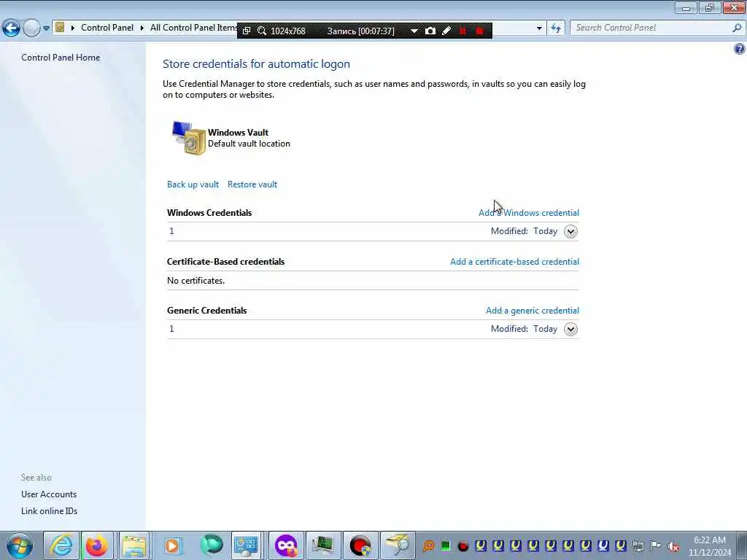Screen dimensions: 747x560
Task: Open the Help question mark icon
Action: 740,49
